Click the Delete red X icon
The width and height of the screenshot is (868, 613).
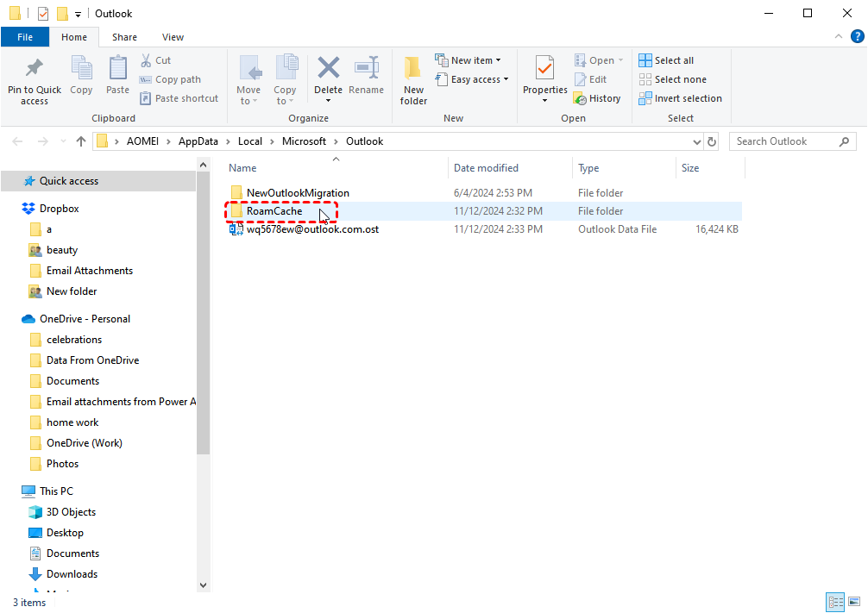pos(328,68)
